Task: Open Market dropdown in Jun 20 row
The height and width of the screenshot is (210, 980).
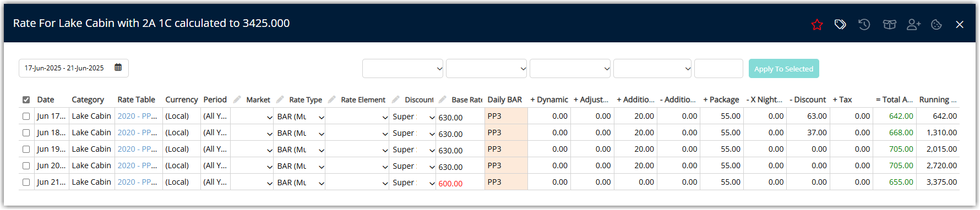Action: [x=252, y=166]
